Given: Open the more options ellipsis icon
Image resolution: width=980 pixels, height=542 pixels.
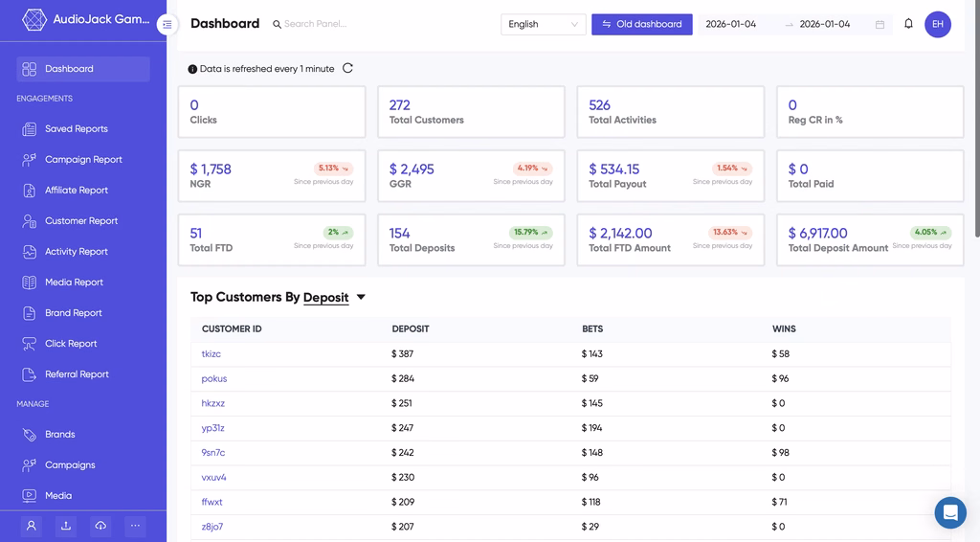Looking at the screenshot, I should pos(135,526).
